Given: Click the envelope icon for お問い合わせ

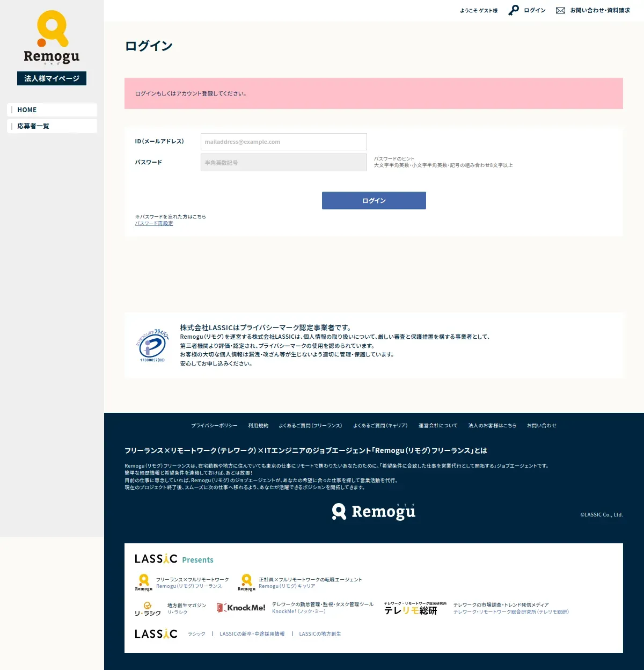Looking at the screenshot, I should (560, 11).
